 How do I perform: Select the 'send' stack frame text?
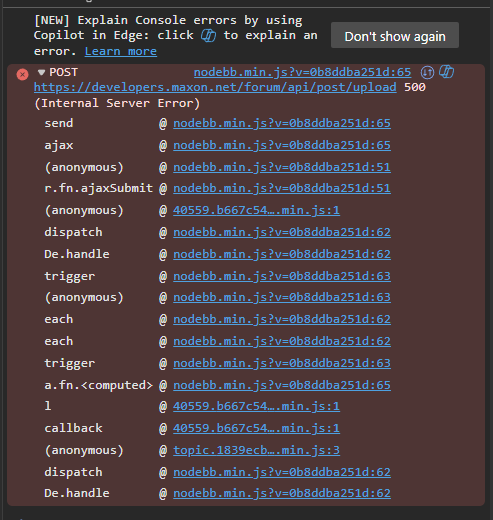coord(59,123)
